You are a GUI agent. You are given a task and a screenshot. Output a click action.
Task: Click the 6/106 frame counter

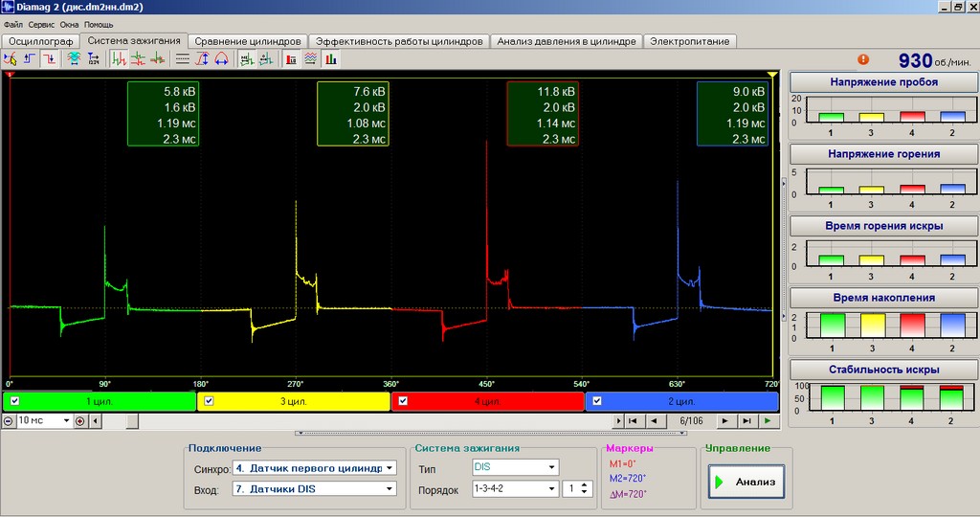pos(691,421)
